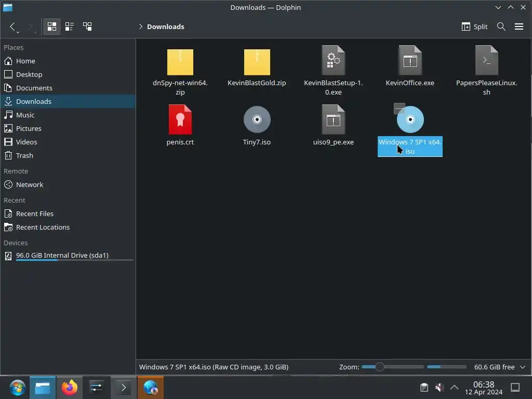This screenshot has height=399, width=532.
Task: Click the window's keep-below chevron button
Action: (x=498, y=7)
